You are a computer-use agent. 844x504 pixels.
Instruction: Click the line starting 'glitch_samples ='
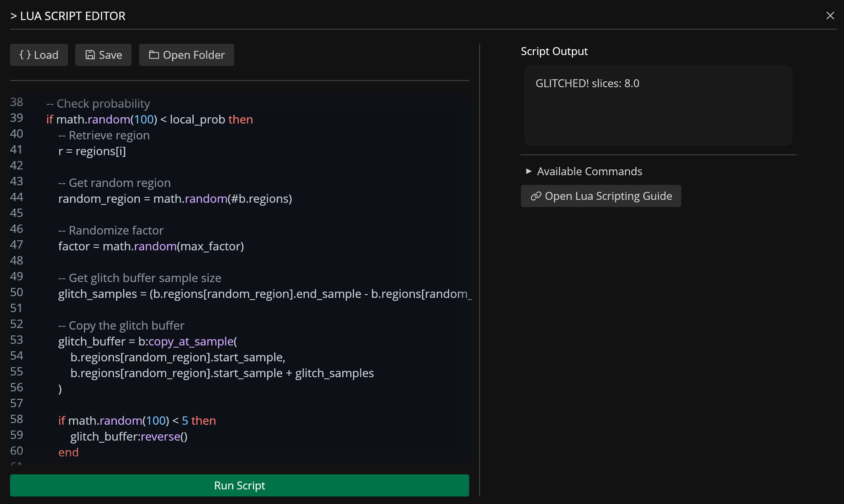coord(265,294)
